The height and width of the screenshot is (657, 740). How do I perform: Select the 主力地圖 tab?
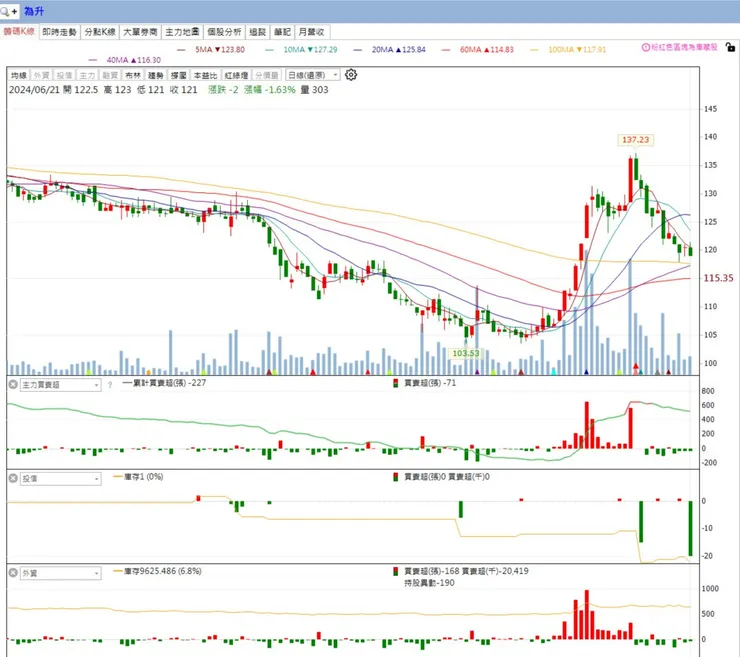coord(182,32)
